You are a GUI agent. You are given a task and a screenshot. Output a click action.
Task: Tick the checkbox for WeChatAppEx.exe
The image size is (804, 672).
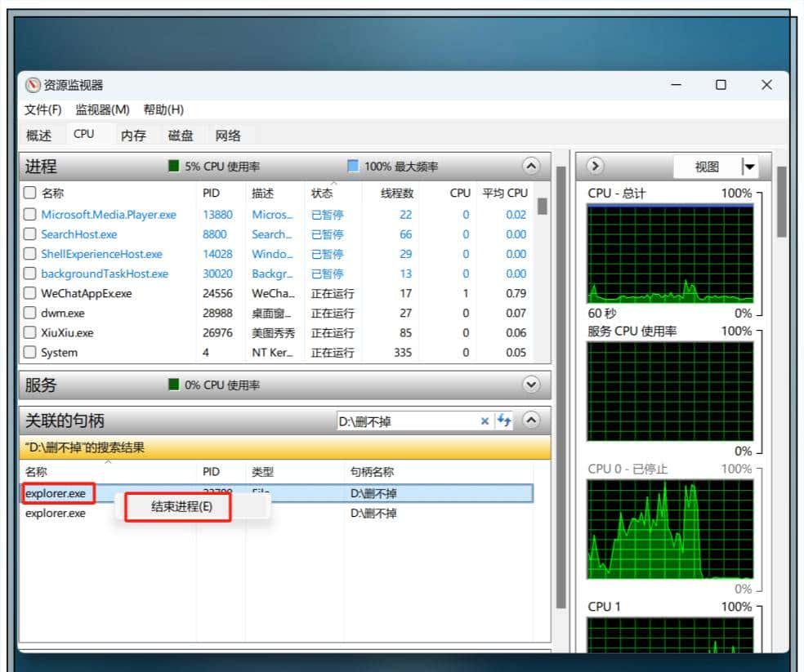(x=30, y=293)
